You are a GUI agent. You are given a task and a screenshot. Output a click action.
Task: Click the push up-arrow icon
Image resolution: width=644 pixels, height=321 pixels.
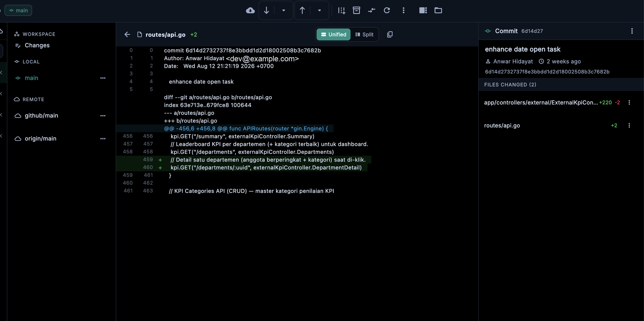pos(302,10)
